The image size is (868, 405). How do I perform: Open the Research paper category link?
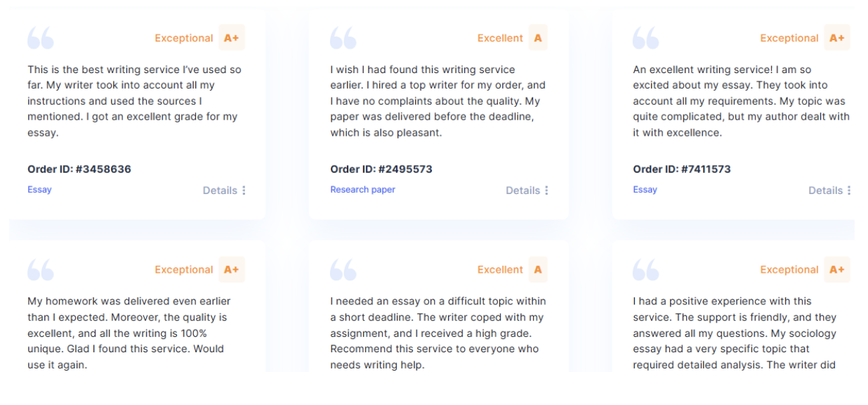pos(362,189)
